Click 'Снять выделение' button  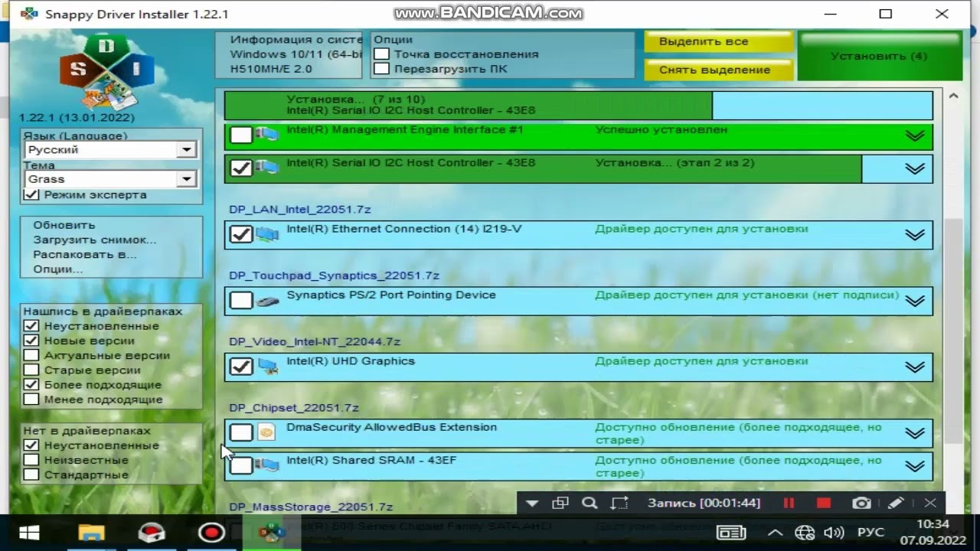tap(717, 70)
